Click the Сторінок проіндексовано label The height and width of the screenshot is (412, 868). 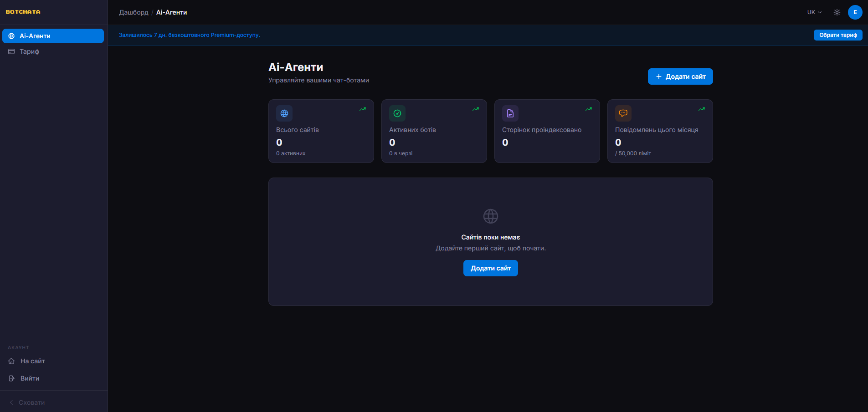(542, 130)
